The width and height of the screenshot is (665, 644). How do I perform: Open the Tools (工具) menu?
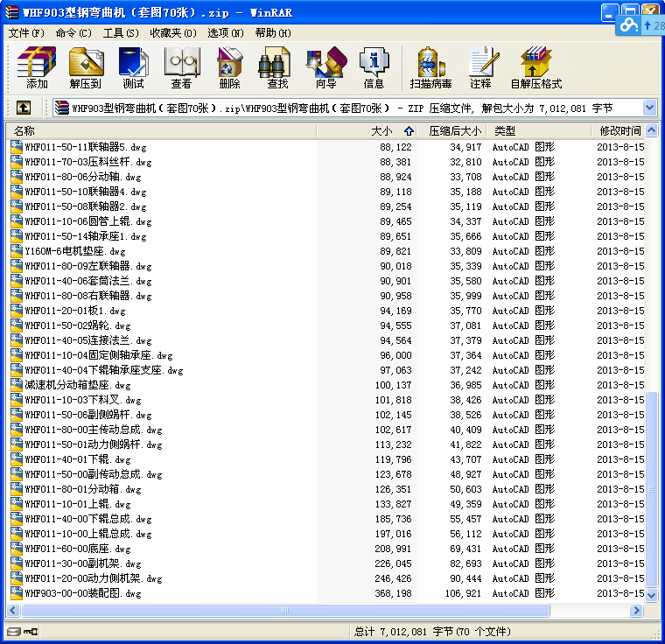(x=121, y=33)
